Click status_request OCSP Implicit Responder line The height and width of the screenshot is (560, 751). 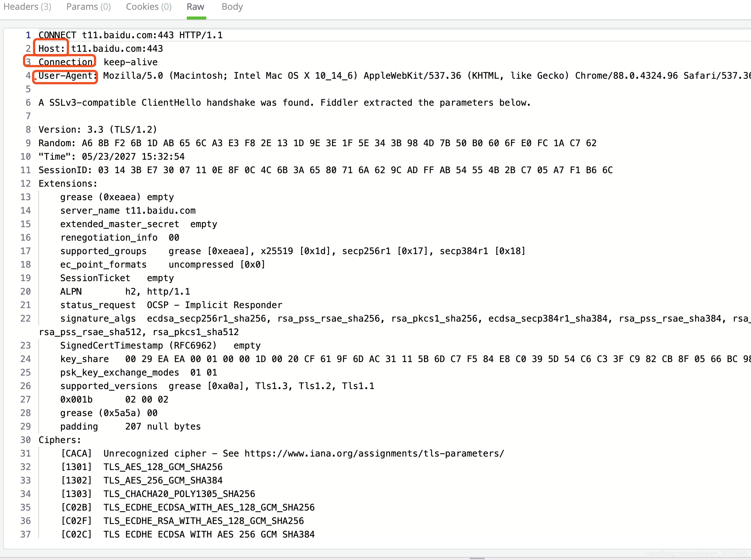(x=171, y=305)
